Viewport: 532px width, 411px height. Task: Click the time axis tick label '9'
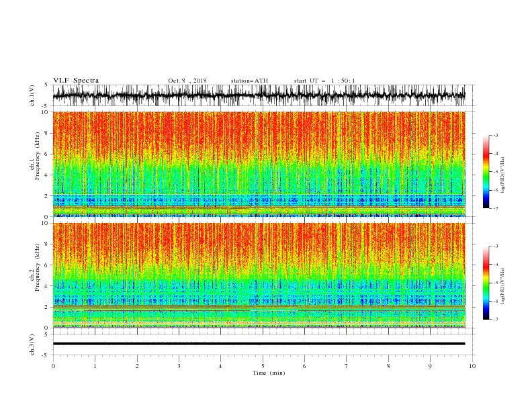[430, 366]
